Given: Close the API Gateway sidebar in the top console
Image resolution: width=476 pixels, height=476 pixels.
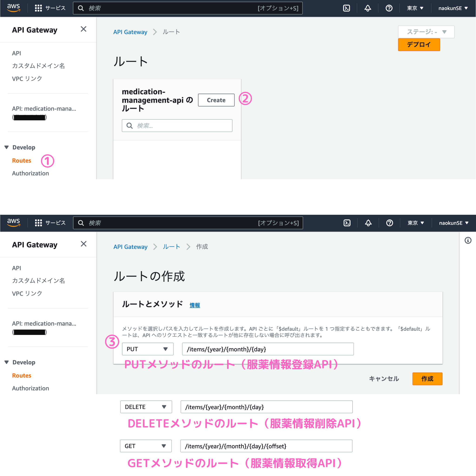Looking at the screenshot, I should (x=83, y=29).
